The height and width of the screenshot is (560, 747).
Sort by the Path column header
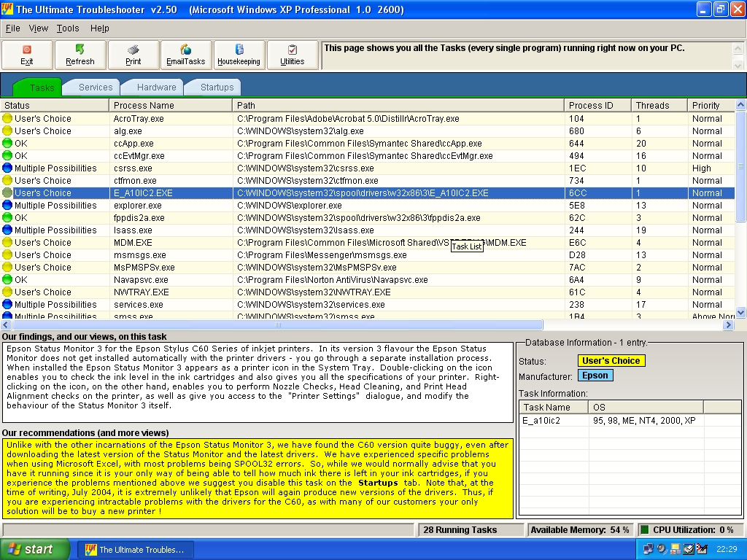[398, 105]
